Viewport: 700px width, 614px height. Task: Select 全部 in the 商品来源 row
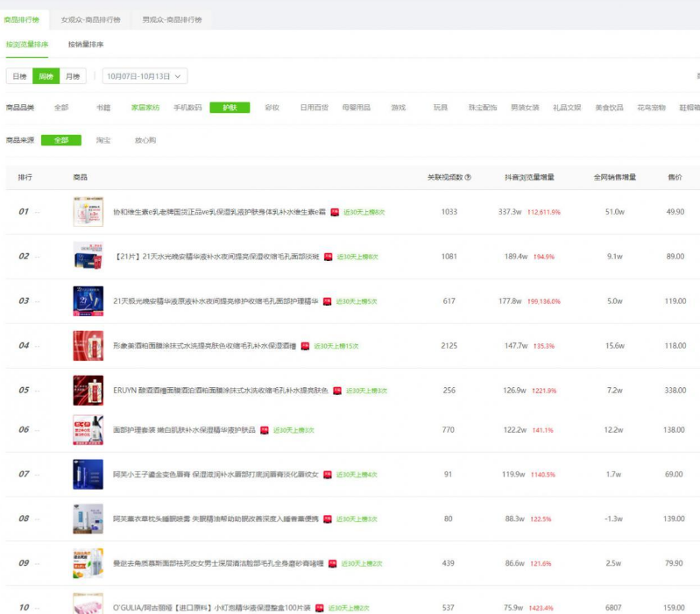tap(61, 140)
